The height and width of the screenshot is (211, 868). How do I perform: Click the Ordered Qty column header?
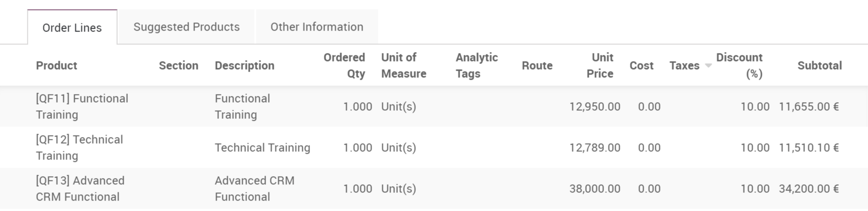coord(344,66)
